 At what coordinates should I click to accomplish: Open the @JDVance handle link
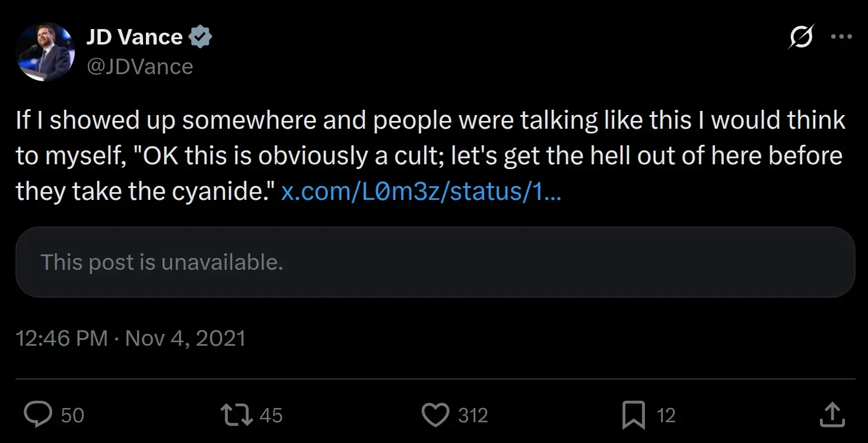pyautogui.click(x=140, y=66)
